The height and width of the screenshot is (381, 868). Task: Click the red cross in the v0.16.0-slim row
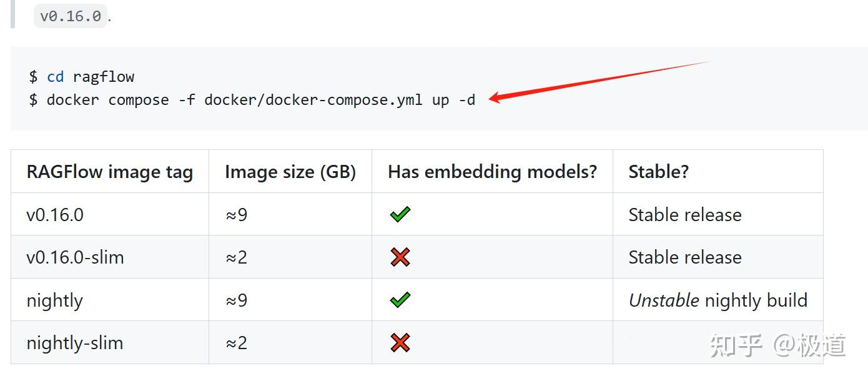[400, 257]
